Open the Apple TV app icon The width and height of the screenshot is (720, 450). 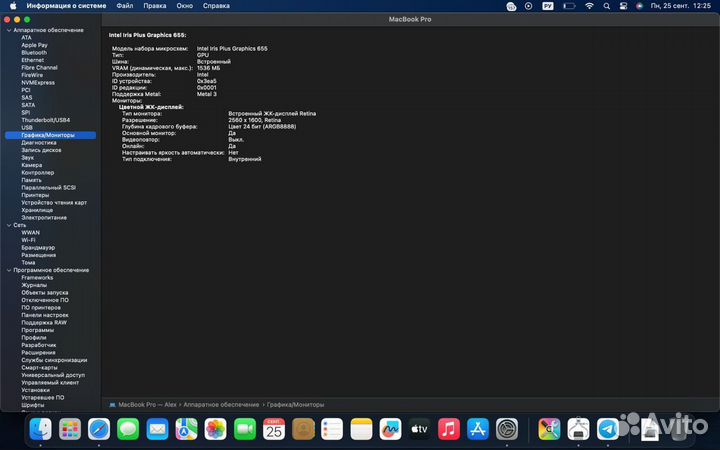tap(420, 429)
